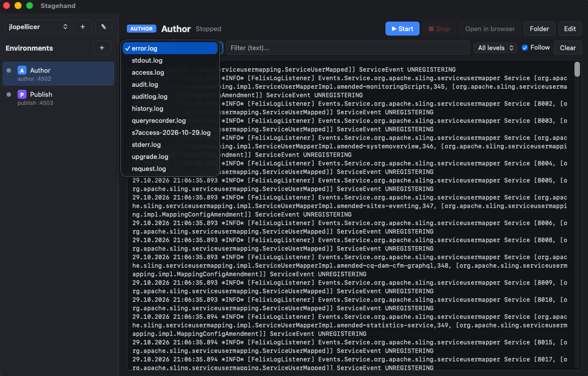Open the All levels filter dropdown
This screenshot has height=376, width=588.
495,48
